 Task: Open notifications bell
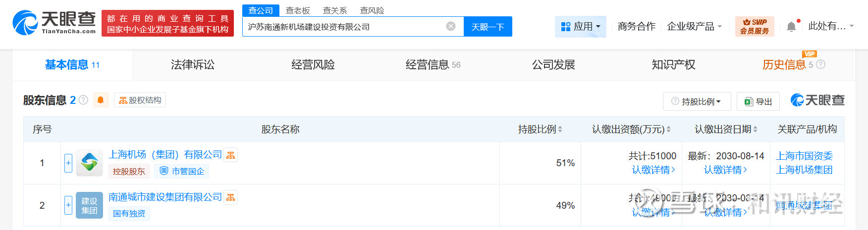[x=792, y=27]
